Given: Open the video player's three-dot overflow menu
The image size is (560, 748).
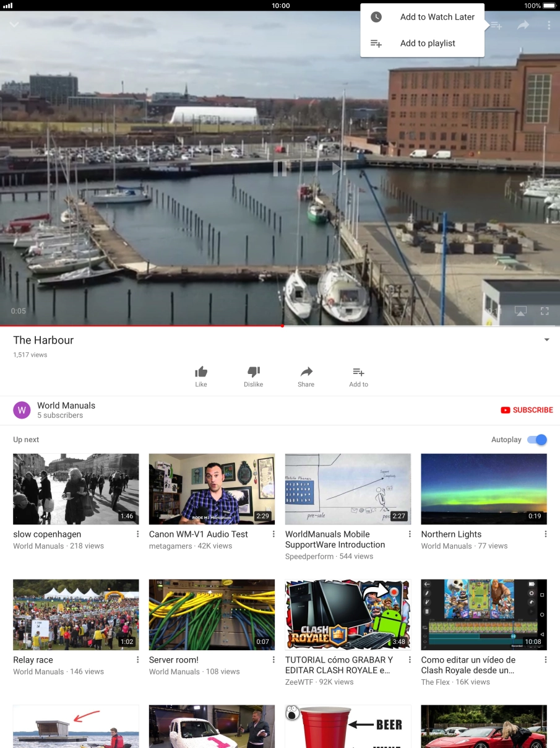Looking at the screenshot, I should pos(548,25).
